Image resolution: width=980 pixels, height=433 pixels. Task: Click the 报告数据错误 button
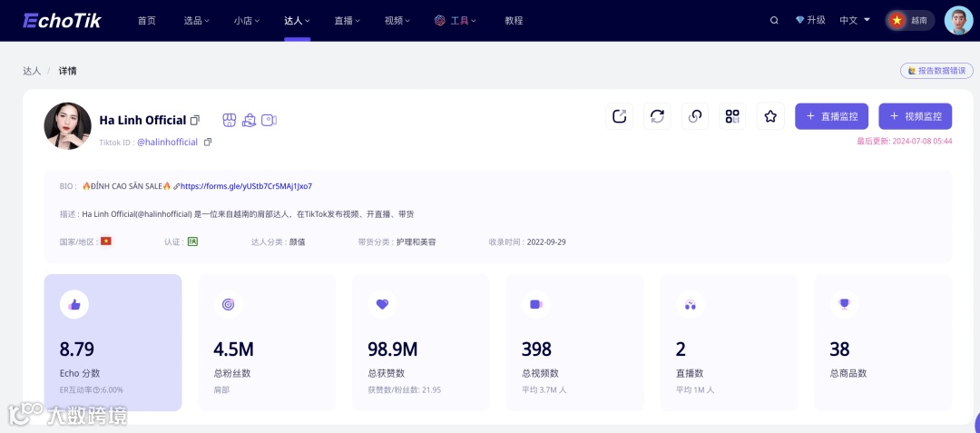936,71
